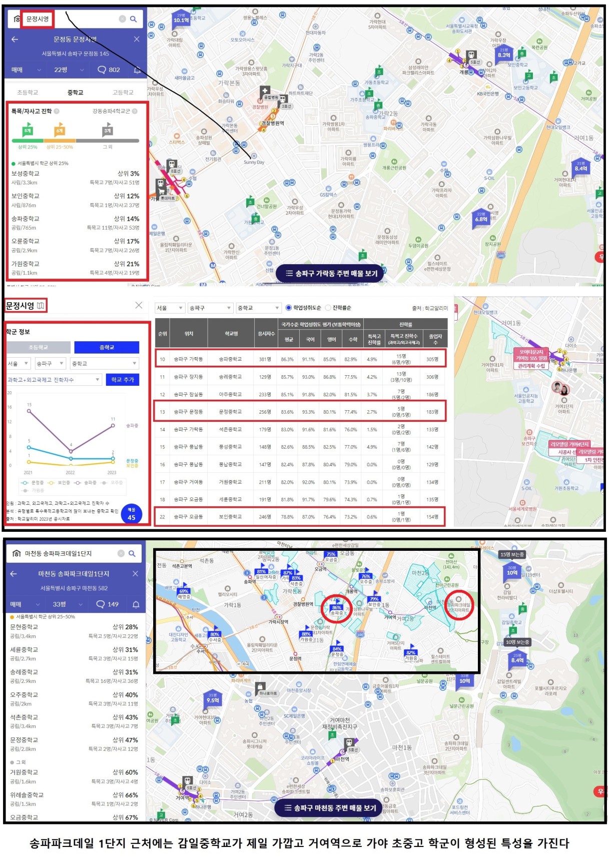Click the 하나로마트 map marker
The width and height of the screenshot is (610, 868).
click(261, 688)
